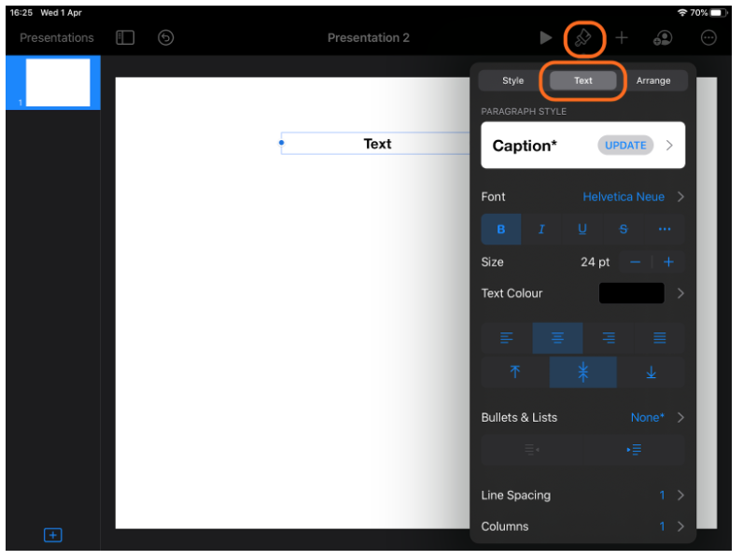Viewport: 743px width, 560px height.
Task: Toggle Strikethrough formatting
Action: 624,230
